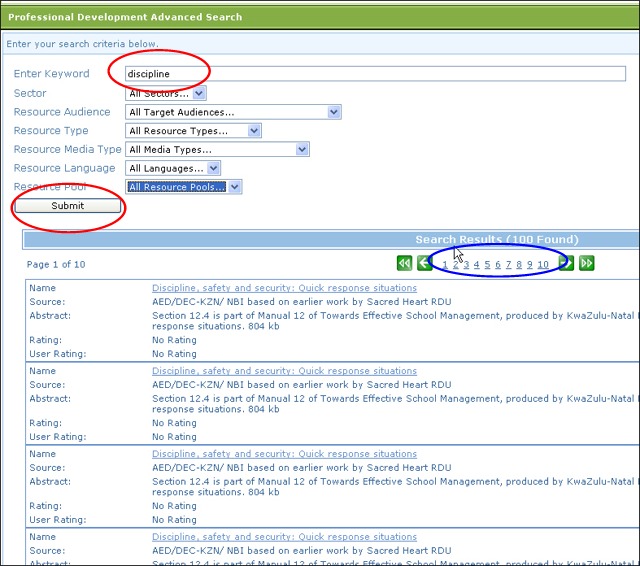The width and height of the screenshot is (640, 566).
Task: Jump to the last results page icon
Action: 587,263
